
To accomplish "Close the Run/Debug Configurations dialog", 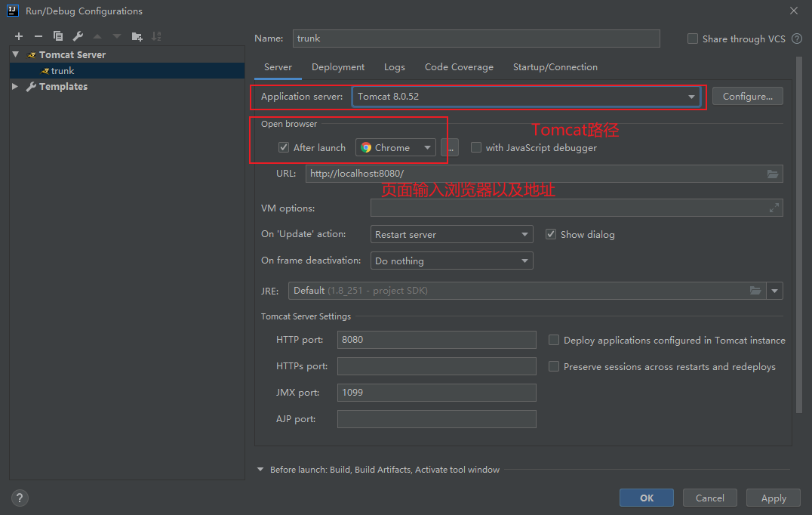I will pyautogui.click(x=794, y=11).
